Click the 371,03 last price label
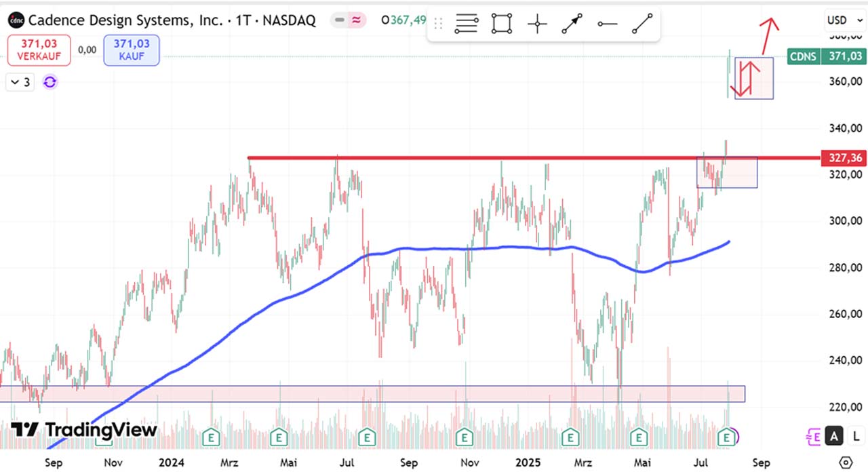Viewport: 868px width, 472px height. coord(844,56)
